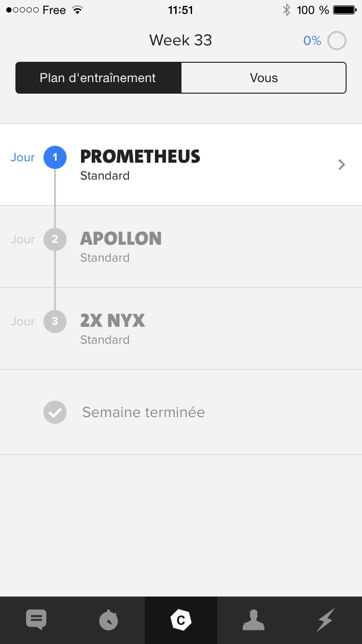Tap the battery icon in status bar
This screenshot has width=362, height=644.
coord(345,10)
